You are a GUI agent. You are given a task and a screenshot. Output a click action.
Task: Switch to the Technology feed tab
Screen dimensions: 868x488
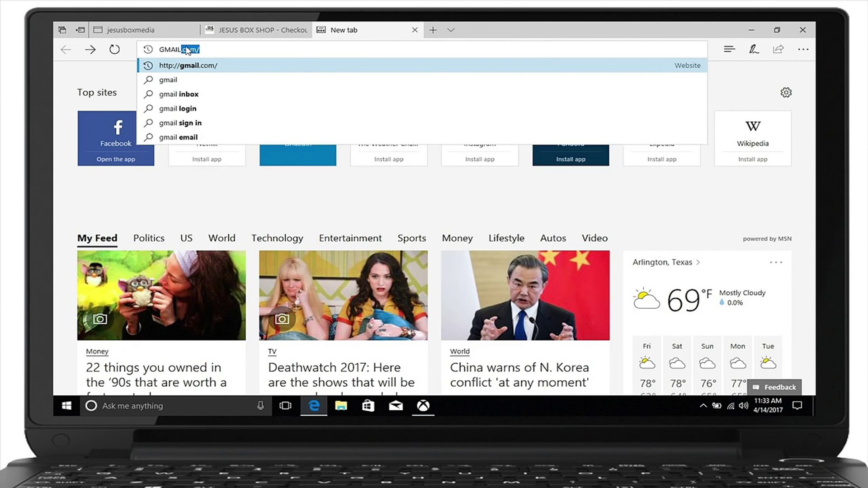[277, 238]
